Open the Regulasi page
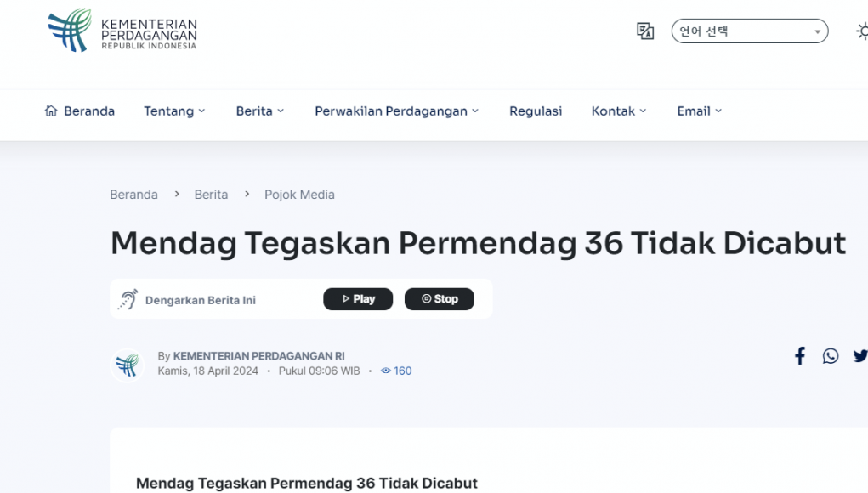Image resolution: width=868 pixels, height=493 pixels. tap(536, 111)
